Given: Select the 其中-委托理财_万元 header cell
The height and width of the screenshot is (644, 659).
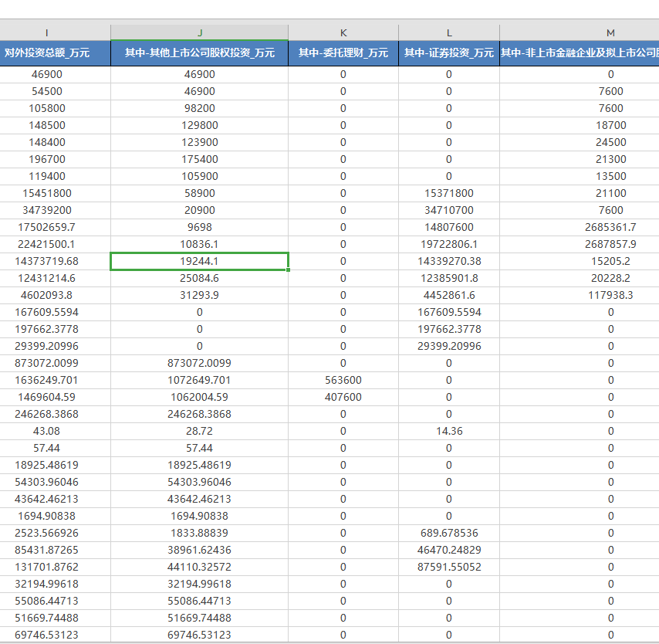Looking at the screenshot, I should tap(343, 53).
